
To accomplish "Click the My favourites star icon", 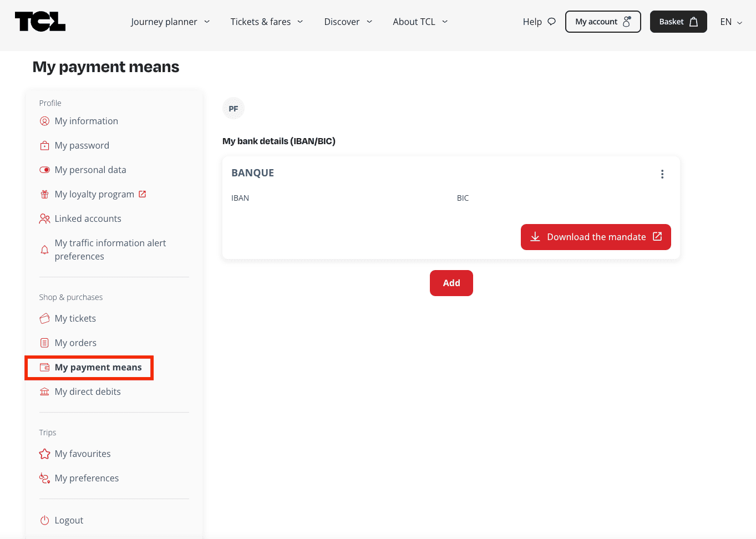I will 45,454.
